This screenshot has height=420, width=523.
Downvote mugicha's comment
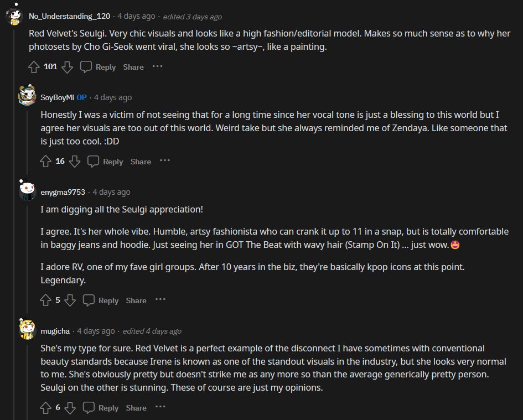[x=70, y=408]
